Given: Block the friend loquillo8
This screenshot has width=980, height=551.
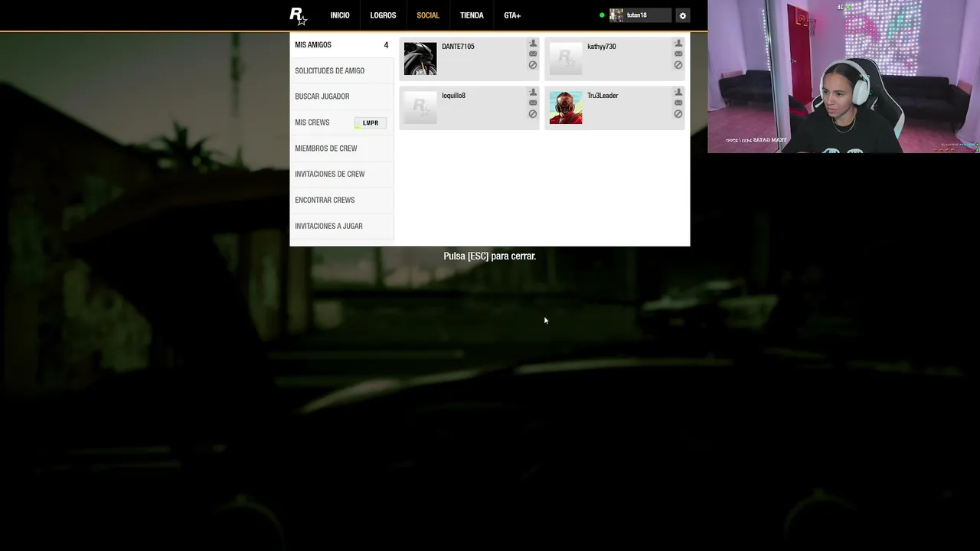Looking at the screenshot, I should click(533, 114).
